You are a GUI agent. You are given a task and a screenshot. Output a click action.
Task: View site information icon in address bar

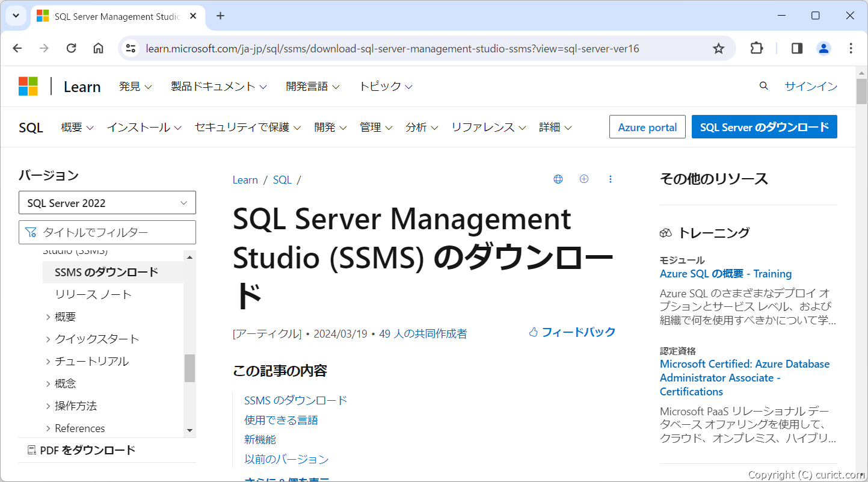tap(131, 48)
